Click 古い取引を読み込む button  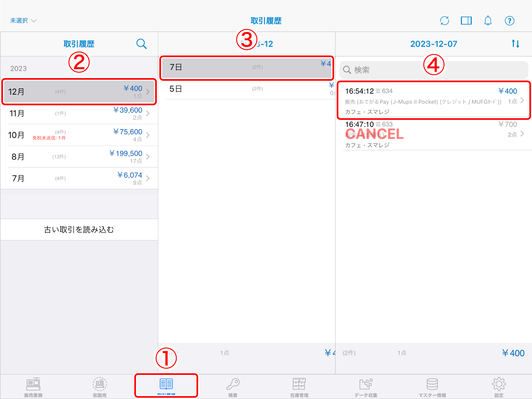(x=79, y=230)
